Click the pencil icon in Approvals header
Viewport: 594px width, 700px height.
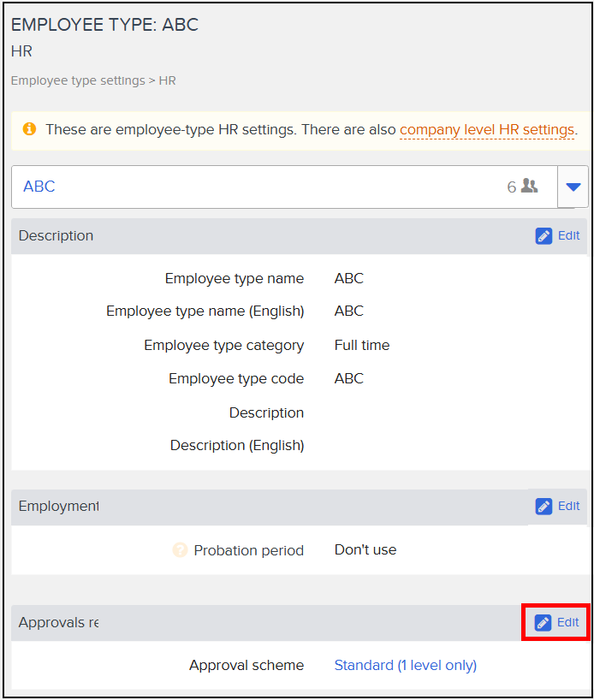(544, 622)
